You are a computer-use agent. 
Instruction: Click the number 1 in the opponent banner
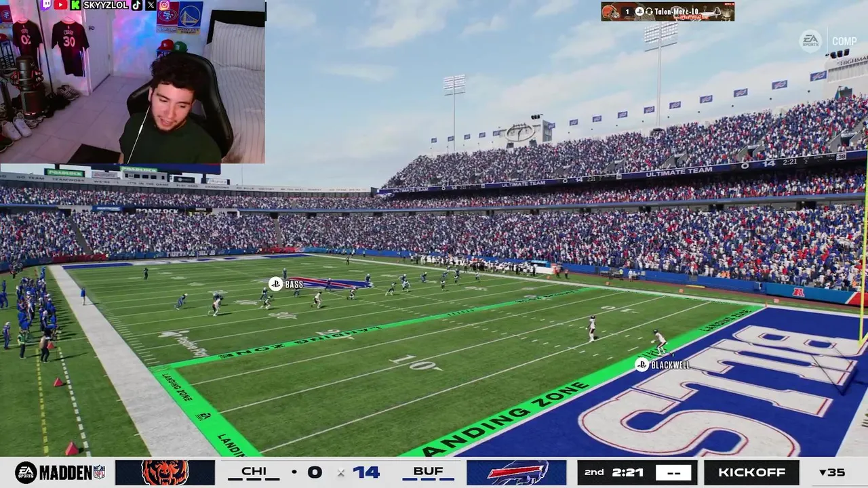tap(627, 12)
